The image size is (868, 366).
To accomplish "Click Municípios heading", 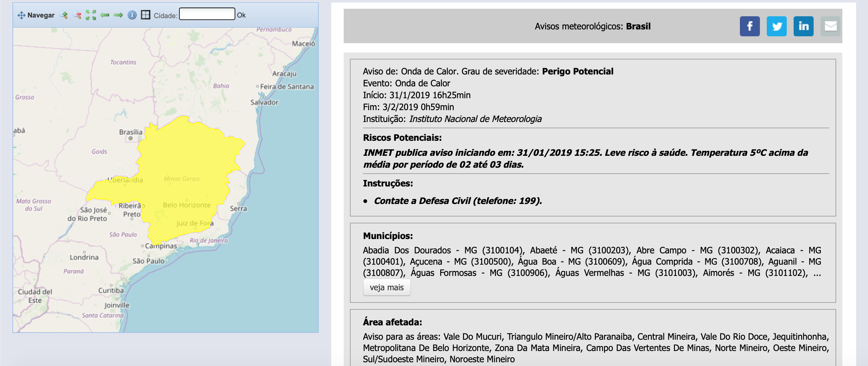I will click(x=388, y=236).
